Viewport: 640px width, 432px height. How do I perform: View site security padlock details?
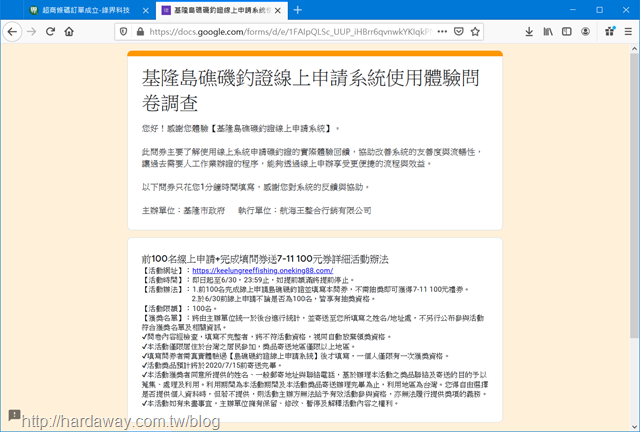coord(140,31)
